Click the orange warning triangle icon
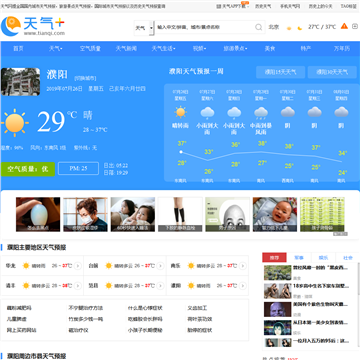 pyautogui.click(x=344, y=26)
